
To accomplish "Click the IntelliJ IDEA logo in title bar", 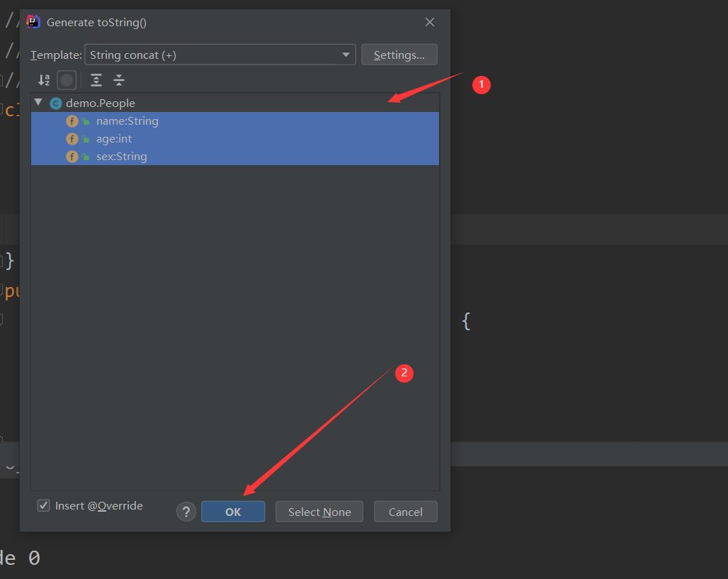I will pyautogui.click(x=33, y=22).
